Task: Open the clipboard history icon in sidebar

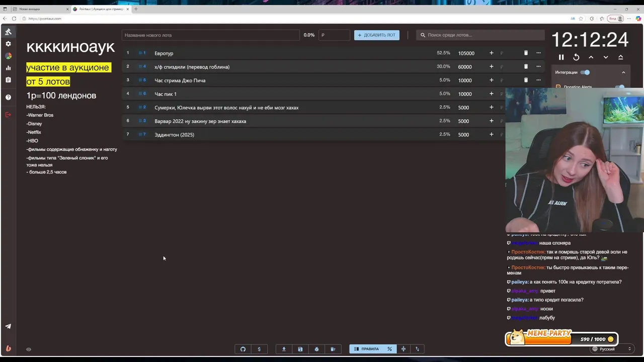Action: 8,80
